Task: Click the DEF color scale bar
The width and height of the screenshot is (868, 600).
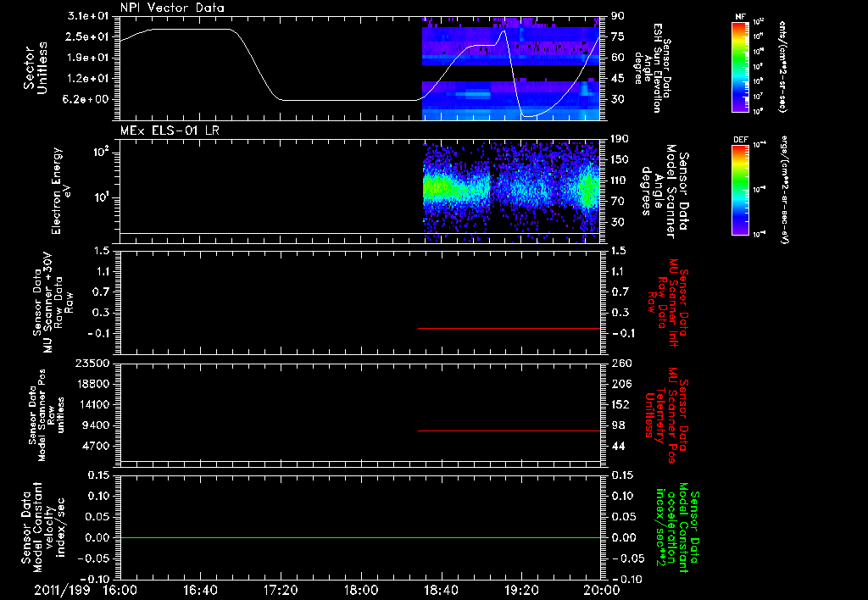Action: 741,189
